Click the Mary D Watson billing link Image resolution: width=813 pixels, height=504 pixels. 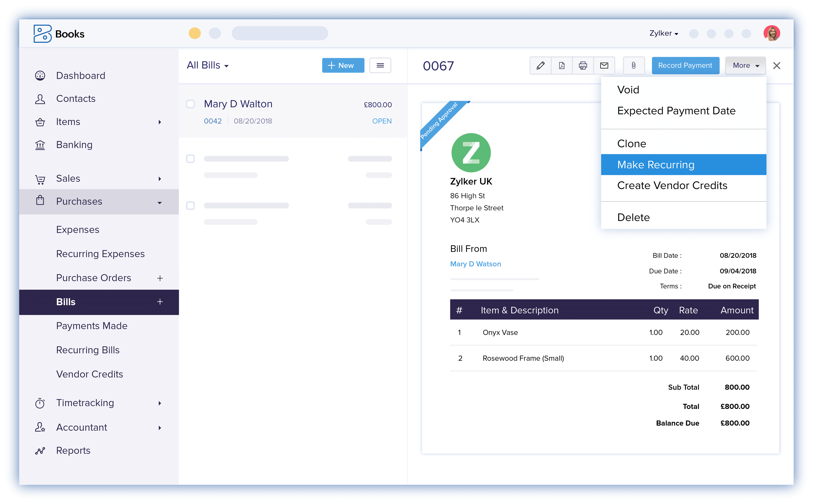coord(476,264)
